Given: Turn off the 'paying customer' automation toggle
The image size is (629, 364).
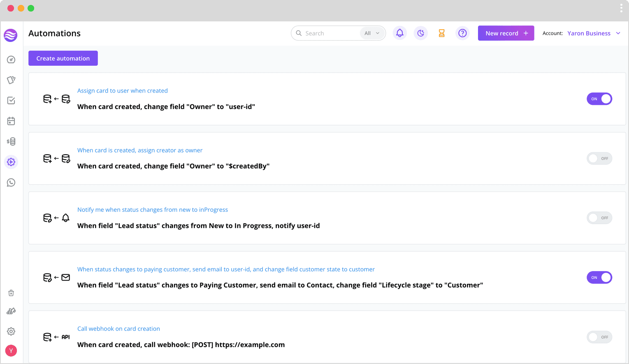Looking at the screenshot, I should point(599,278).
